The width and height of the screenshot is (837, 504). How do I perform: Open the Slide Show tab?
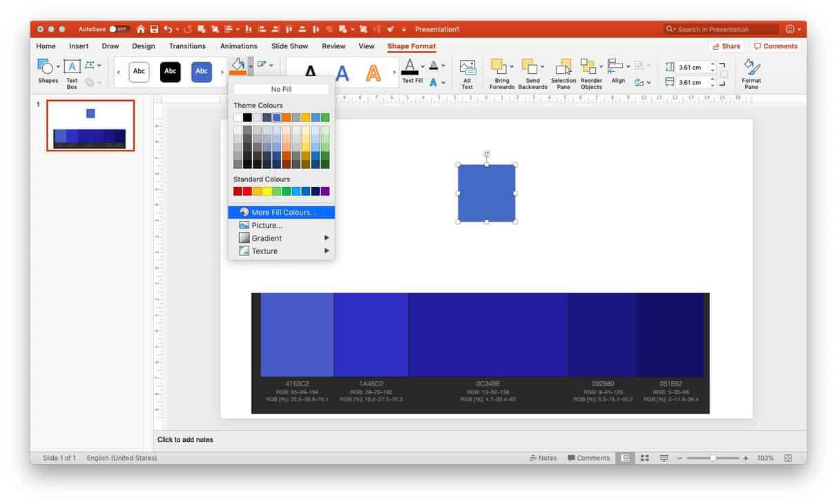point(289,46)
